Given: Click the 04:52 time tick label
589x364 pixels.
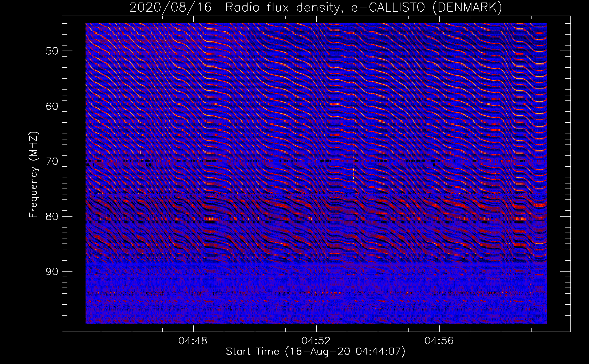Looking at the screenshot, I should (316, 341).
